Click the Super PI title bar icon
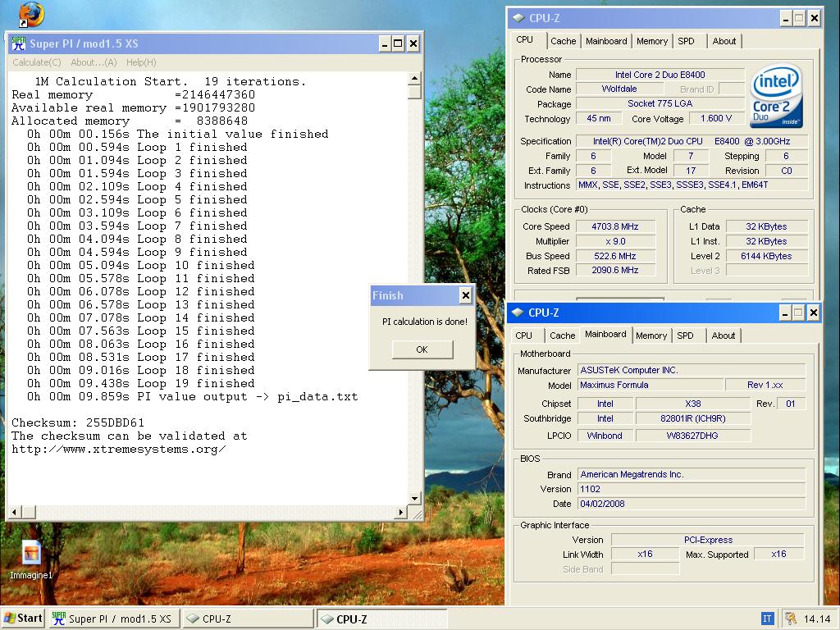Viewport: 840px width, 630px height. click(18, 43)
